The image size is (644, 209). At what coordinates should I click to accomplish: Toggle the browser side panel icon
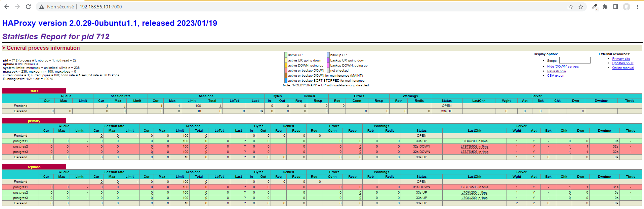616,7
